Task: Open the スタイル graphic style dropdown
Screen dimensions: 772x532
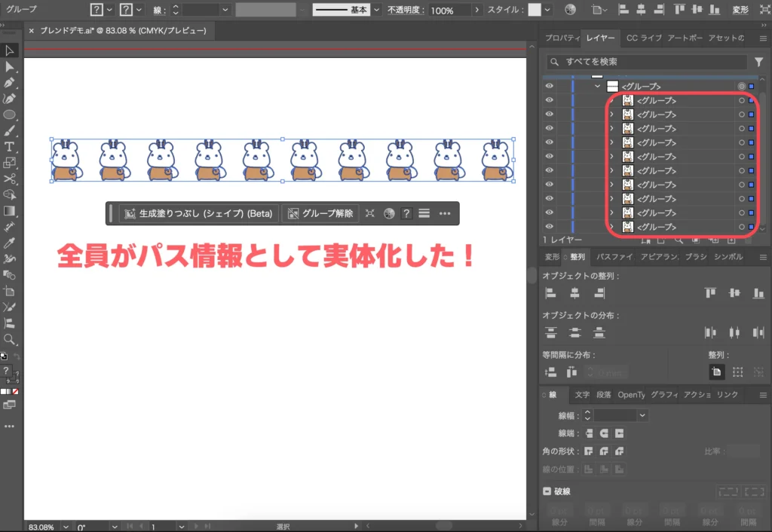Action: (x=548, y=11)
